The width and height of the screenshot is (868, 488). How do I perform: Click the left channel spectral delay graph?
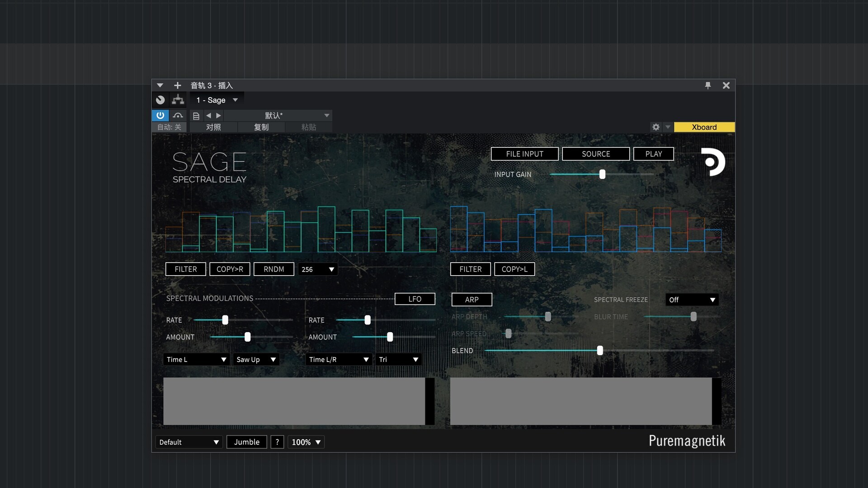click(301, 229)
